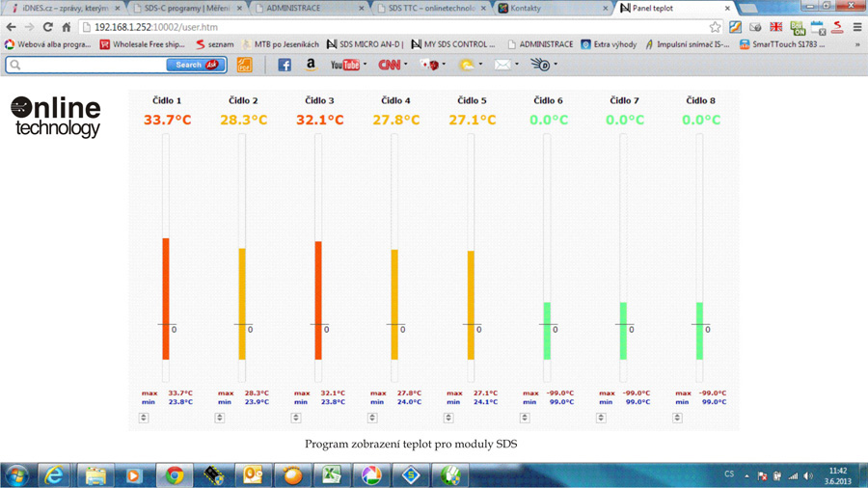Click the stepper below Čidlo 1
The image size is (868, 488).
144,418
